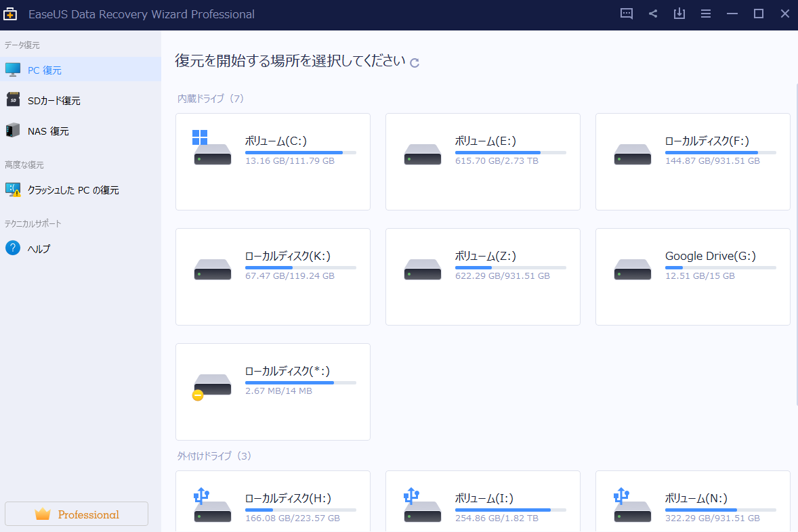Viewport: 798px width, 532px height.
Task: Click the 12.51 GB/15 GB size text
Action: pos(700,275)
